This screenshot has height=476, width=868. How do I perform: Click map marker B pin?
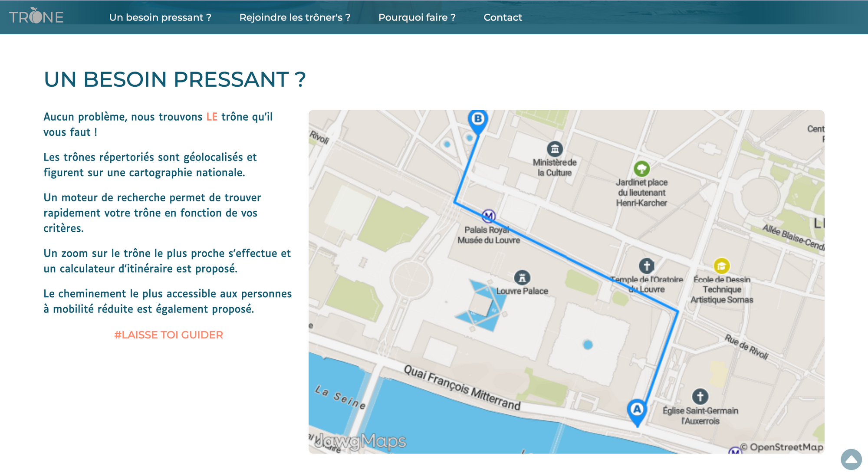click(478, 119)
